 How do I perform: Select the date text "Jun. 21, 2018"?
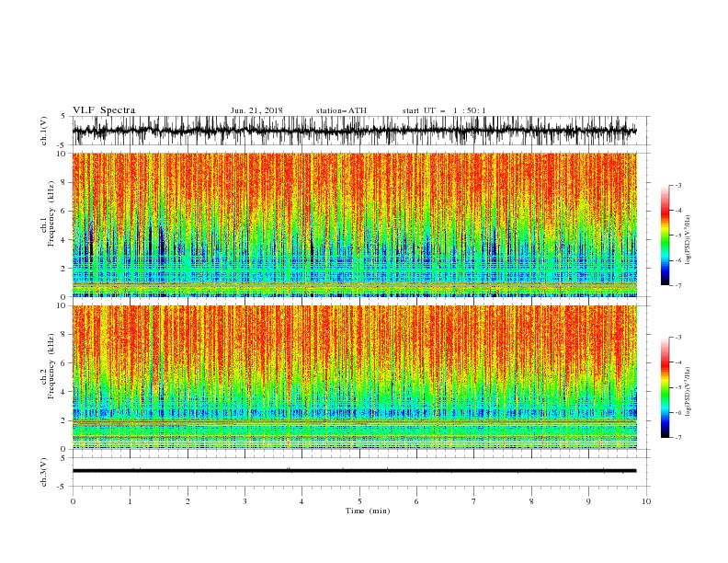tap(256, 110)
